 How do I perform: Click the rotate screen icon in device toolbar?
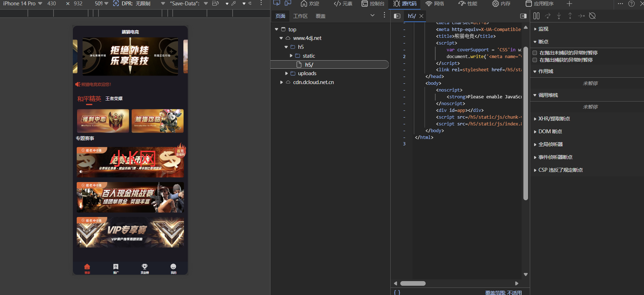pos(215,4)
